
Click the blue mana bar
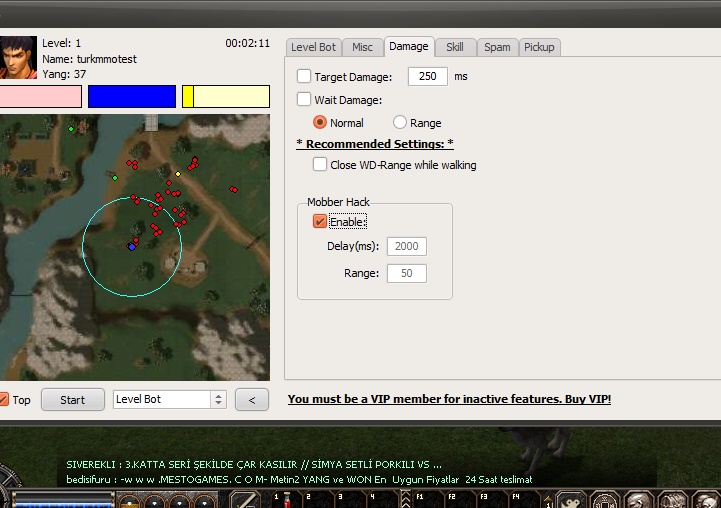click(x=132, y=97)
